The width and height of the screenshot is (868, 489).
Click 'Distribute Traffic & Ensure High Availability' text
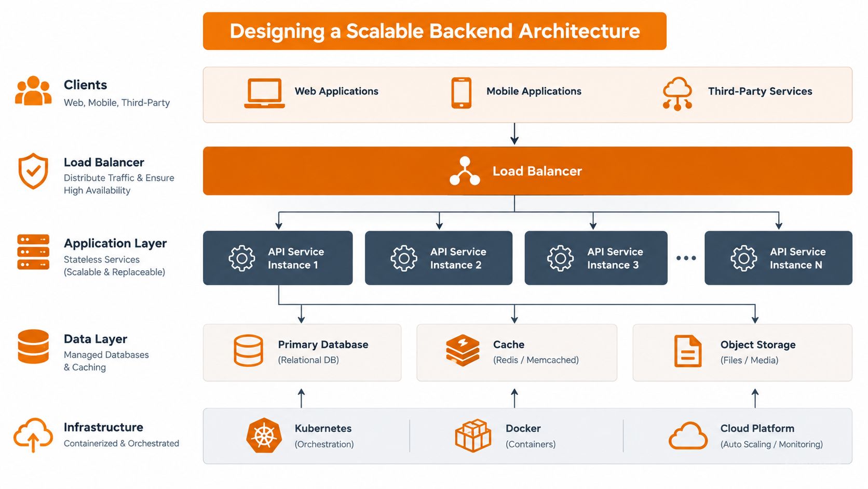119,184
